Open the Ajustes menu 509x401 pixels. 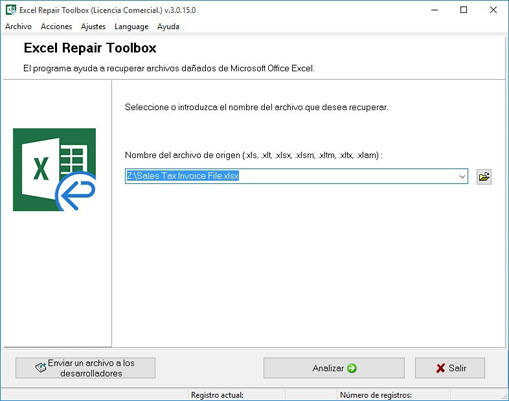click(x=93, y=26)
